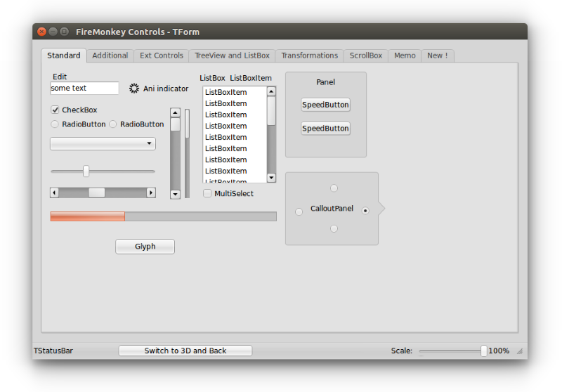Select the right CalloutPanel radio button
The height and width of the screenshot is (392, 562).
[x=365, y=211]
